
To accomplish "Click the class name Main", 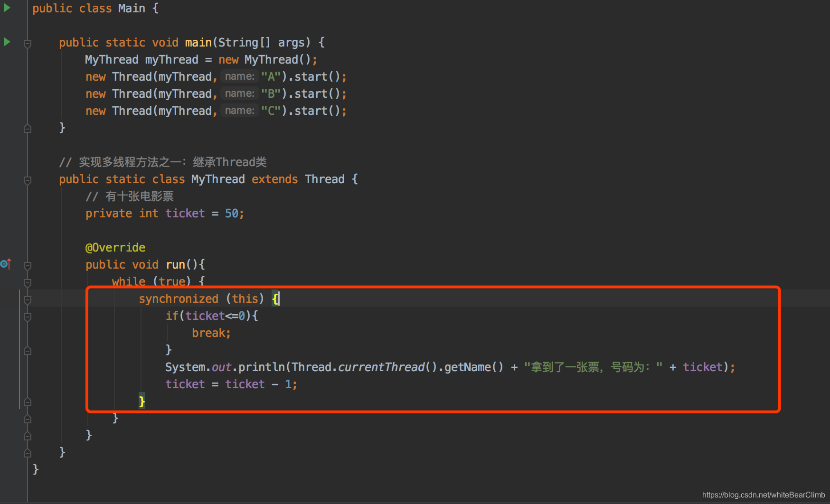I will (x=132, y=9).
